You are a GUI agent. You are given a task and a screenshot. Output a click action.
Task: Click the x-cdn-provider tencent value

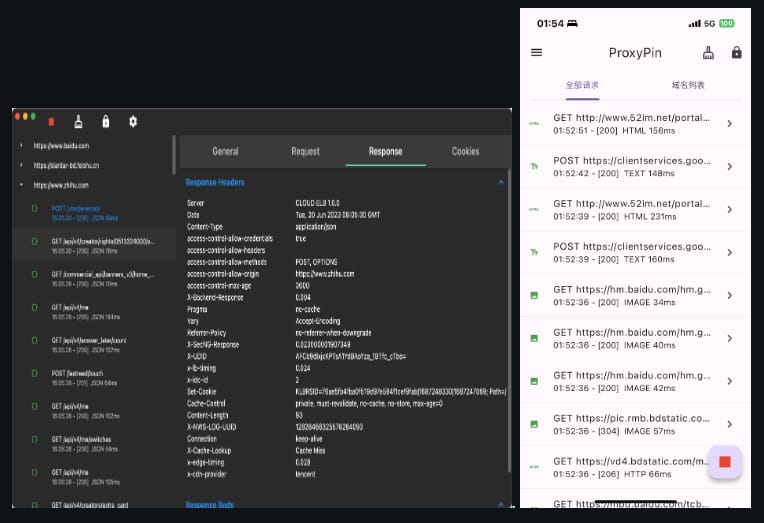[x=305, y=474]
